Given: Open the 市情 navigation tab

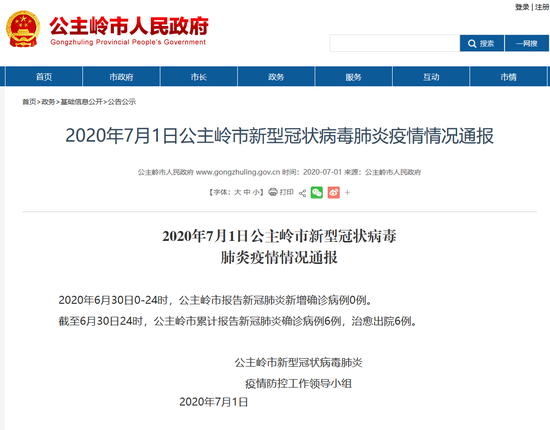Looking at the screenshot, I should coord(509,76).
